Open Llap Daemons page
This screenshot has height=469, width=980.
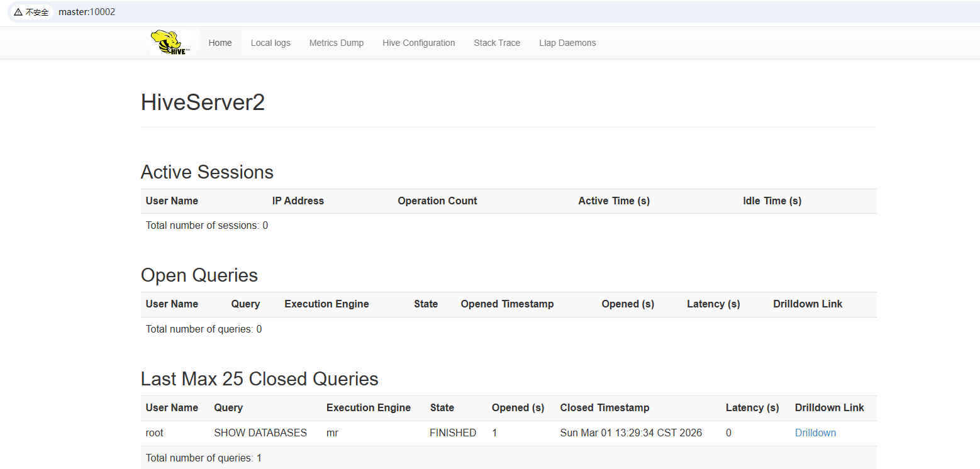[567, 43]
